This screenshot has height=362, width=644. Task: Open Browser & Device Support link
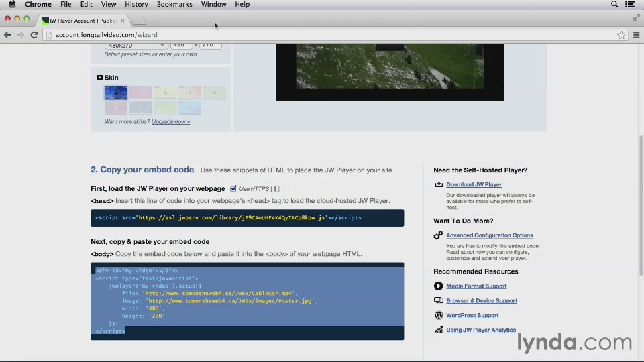[482, 300]
